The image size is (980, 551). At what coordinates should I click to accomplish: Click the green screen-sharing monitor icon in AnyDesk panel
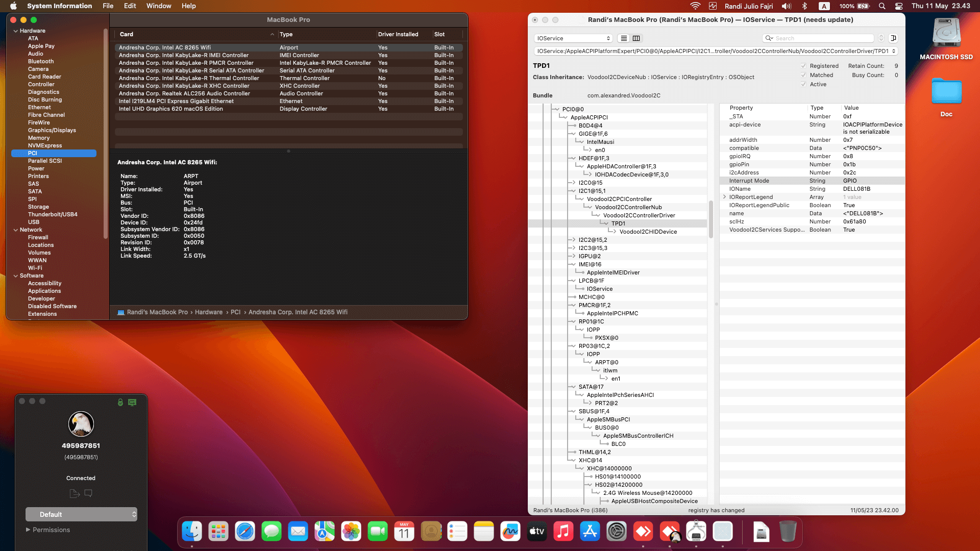[132, 403]
